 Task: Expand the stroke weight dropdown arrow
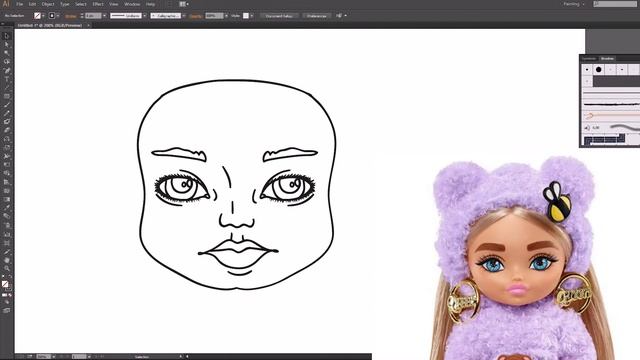pyautogui.click(x=104, y=16)
